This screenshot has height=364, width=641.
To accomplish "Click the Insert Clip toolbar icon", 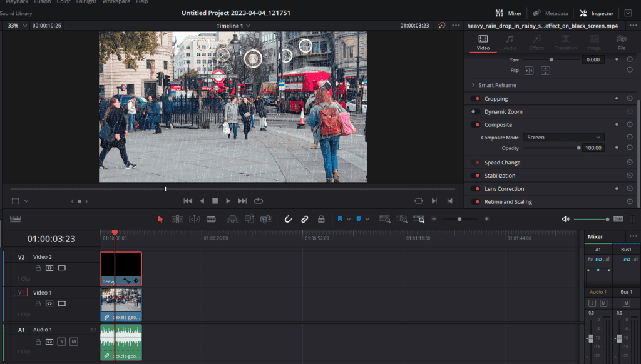I will coord(232,220).
